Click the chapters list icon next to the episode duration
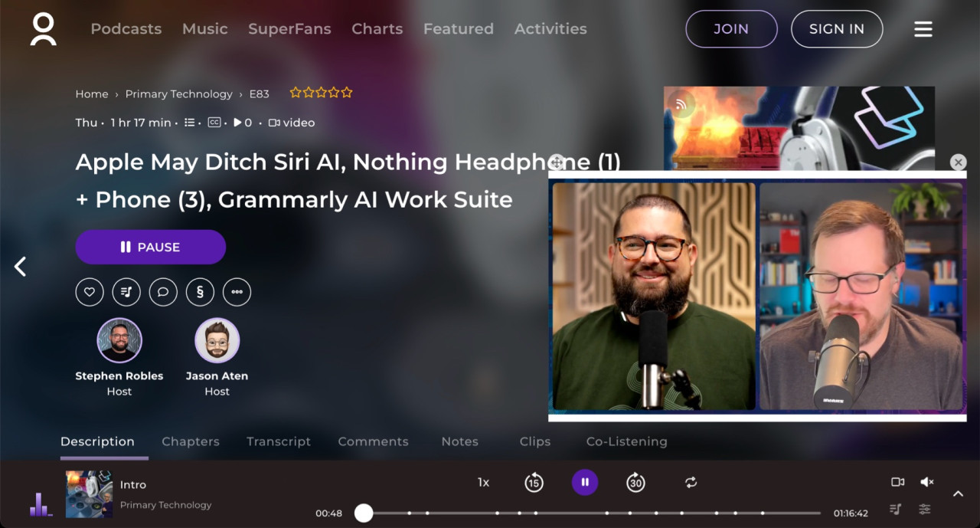Image resolution: width=980 pixels, height=528 pixels. tap(189, 122)
